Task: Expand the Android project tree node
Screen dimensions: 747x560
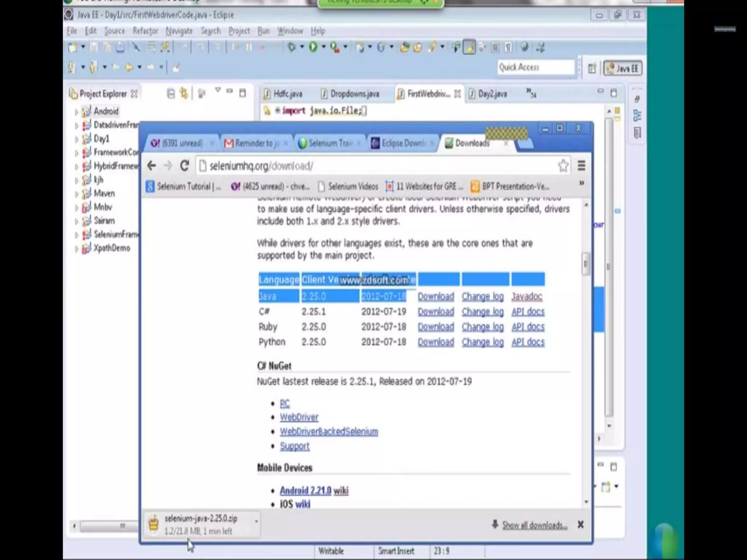Action: pyautogui.click(x=76, y=112)
